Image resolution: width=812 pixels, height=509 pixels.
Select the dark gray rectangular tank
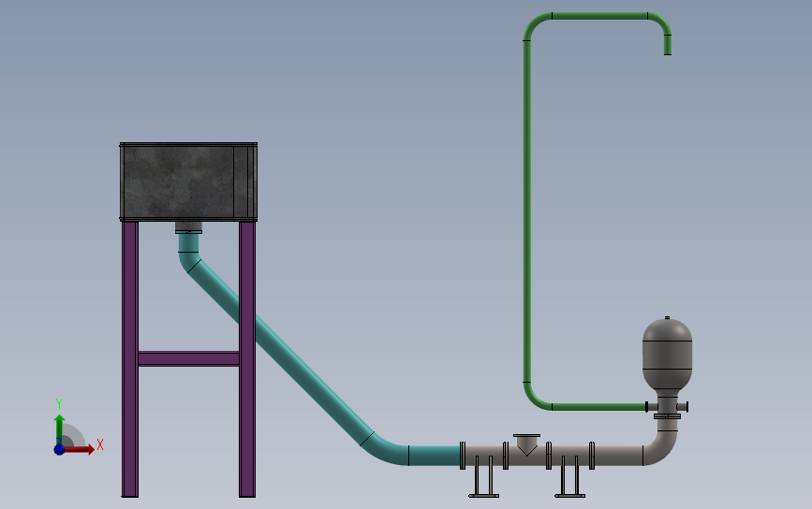pos(188,182)
